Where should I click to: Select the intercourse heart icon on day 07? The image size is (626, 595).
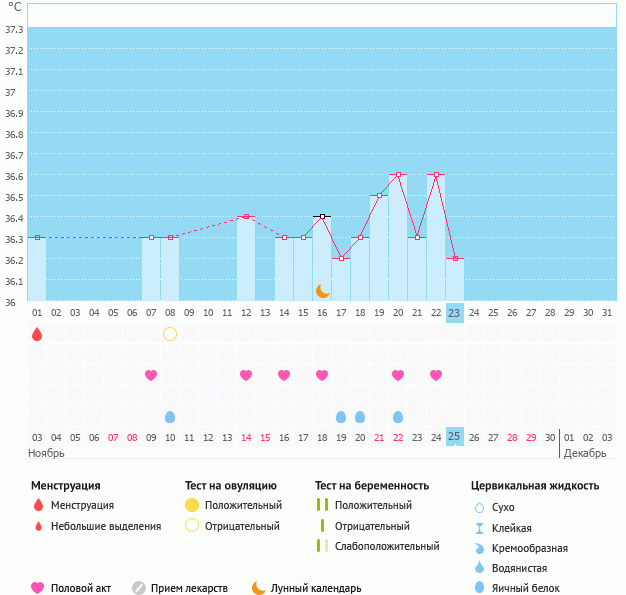click(151, 375)
